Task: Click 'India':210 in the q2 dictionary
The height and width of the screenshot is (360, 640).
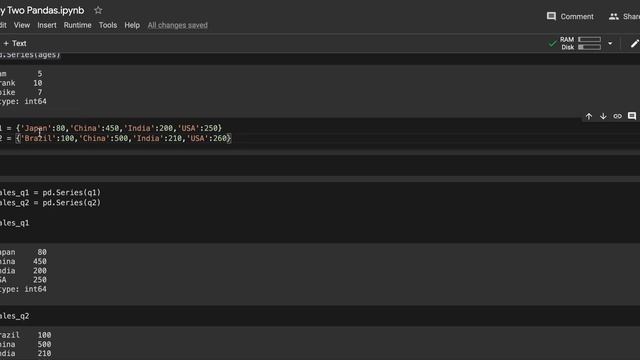Action: tap(158, 138)
